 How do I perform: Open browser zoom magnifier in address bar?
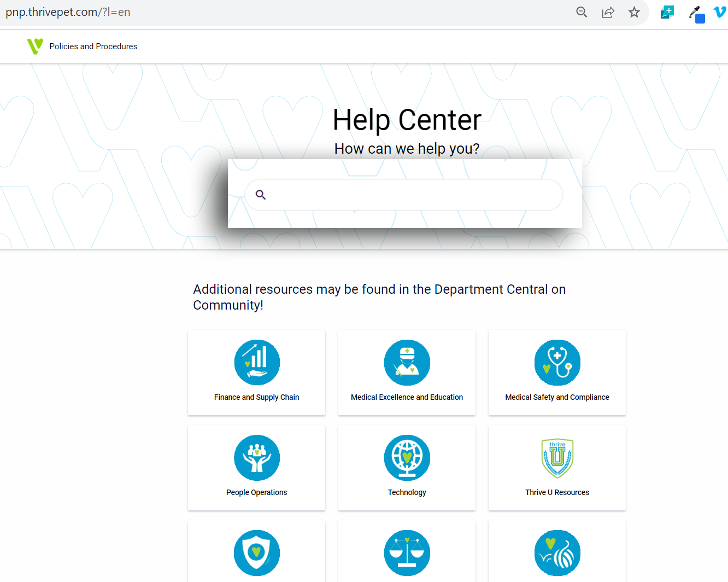[582, 12]
